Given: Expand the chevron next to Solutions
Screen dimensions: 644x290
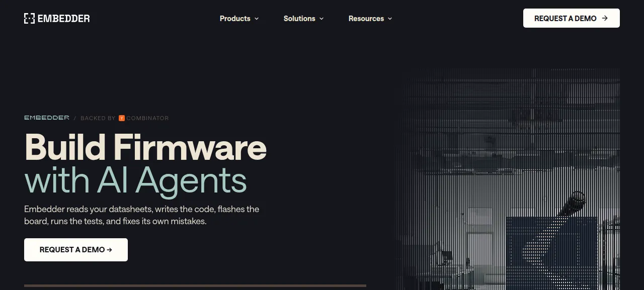Looking at the screenshot, I should pos(321,19).
